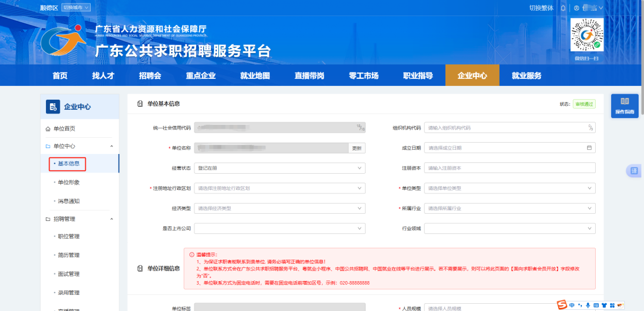Click the Sogou microphone voice input icon
The height and width of the screenshot is (311, 644).
pyautogui.click(x=587, y=305)
